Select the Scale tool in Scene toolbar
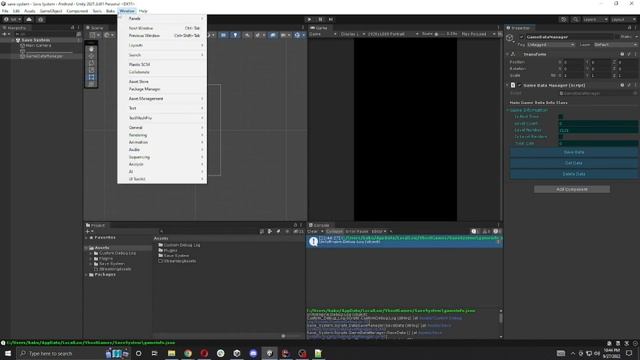The image size is (640, 360). [91, 70]
